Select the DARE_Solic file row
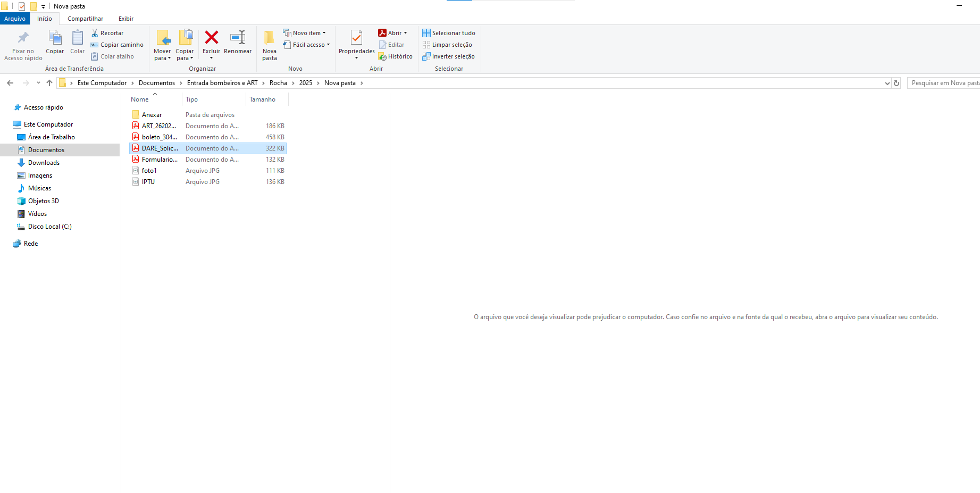 (208, 148)
